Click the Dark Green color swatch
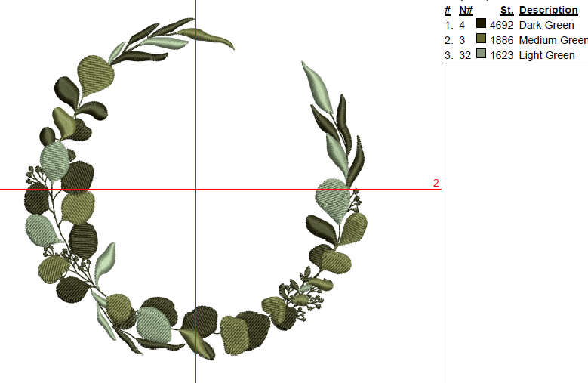The height and width of the screenshot is (383, 588). click(x=481, y=25)
